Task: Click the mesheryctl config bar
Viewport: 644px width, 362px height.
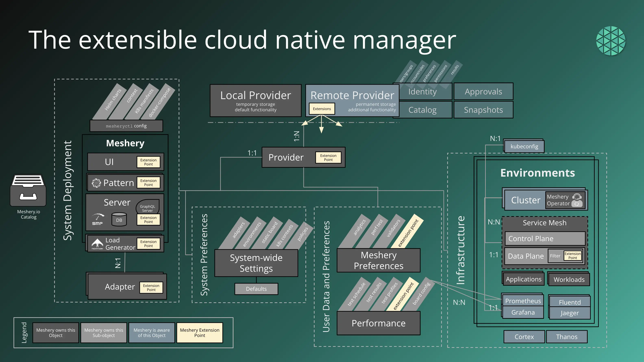Action: pyautogui.click(x=126, y=126)
